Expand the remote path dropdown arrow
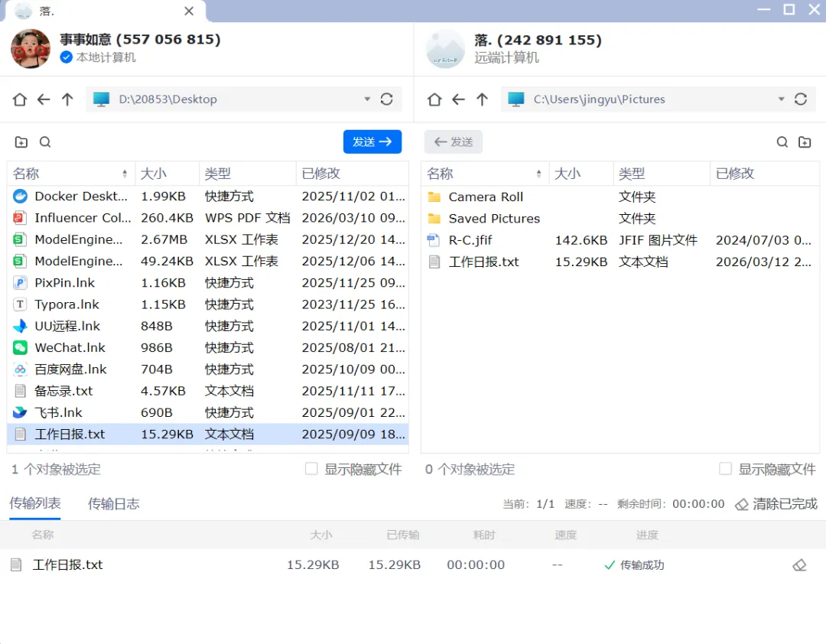This screenshot has height=644, width=826. pyautogui.click(x=781, y=99)
